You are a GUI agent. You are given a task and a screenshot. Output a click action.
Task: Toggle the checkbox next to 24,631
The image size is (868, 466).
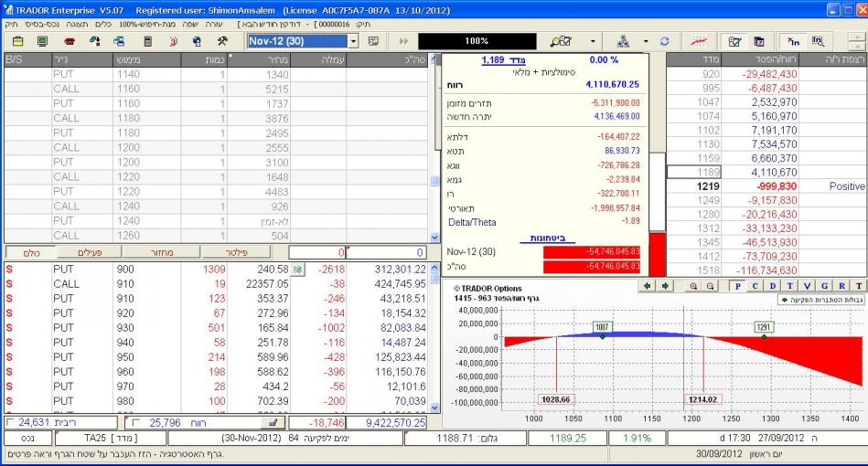(x=9, y=423)
